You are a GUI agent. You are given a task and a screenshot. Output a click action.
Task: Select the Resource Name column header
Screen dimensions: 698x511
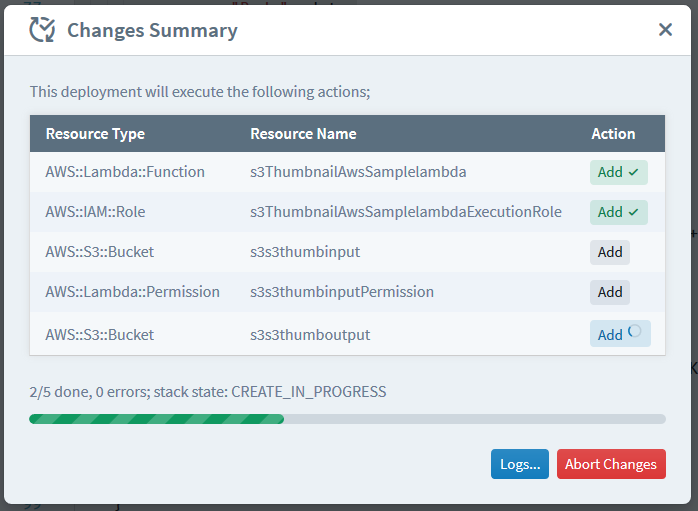point(303,134)
